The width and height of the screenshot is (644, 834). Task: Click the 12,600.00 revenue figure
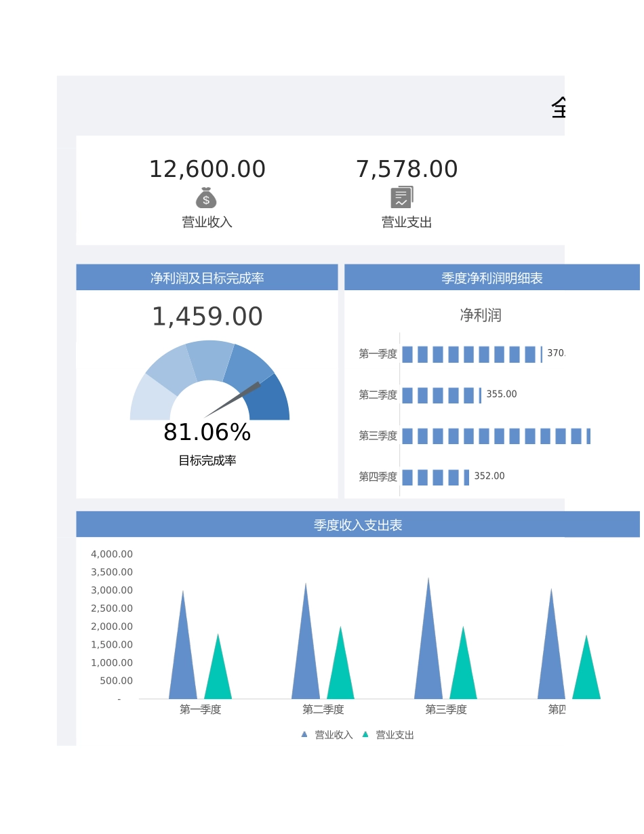click(x=207, y=170)
